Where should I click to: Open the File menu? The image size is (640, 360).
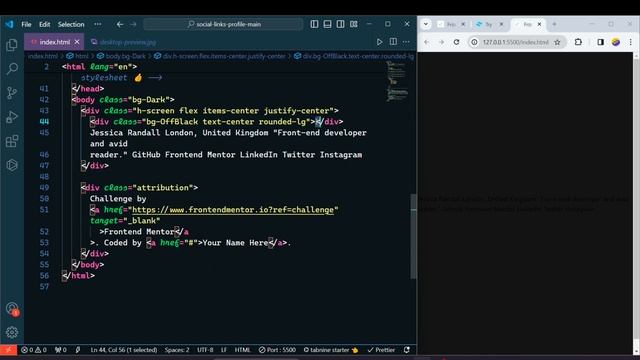(x=26, y=24)
